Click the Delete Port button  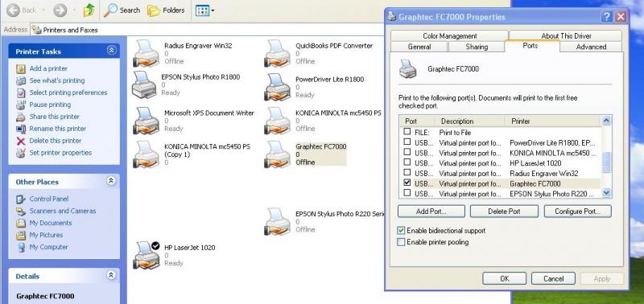pos(504,212)
